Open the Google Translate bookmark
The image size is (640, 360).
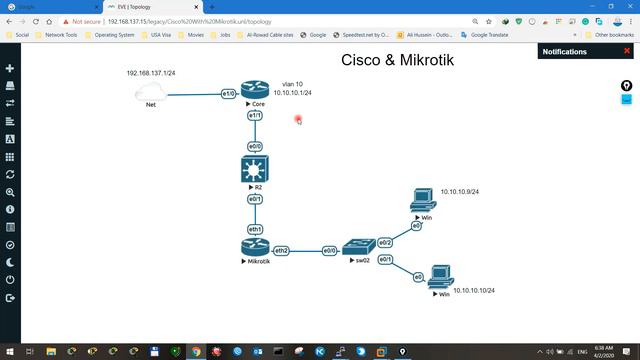(484, 35)
